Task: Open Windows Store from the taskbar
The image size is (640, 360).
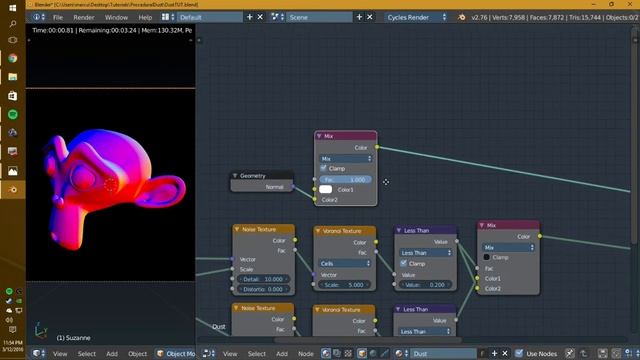Action: click(13, 96)
